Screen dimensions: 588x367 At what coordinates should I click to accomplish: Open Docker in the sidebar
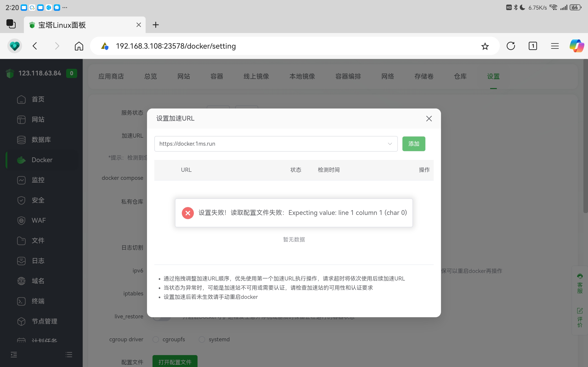42,160
